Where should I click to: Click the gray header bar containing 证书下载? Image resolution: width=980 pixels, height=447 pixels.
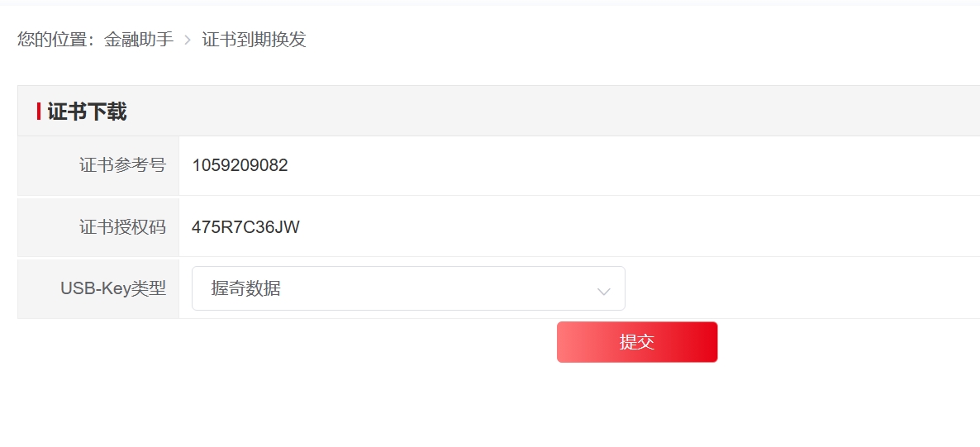(x=499, y=112)
